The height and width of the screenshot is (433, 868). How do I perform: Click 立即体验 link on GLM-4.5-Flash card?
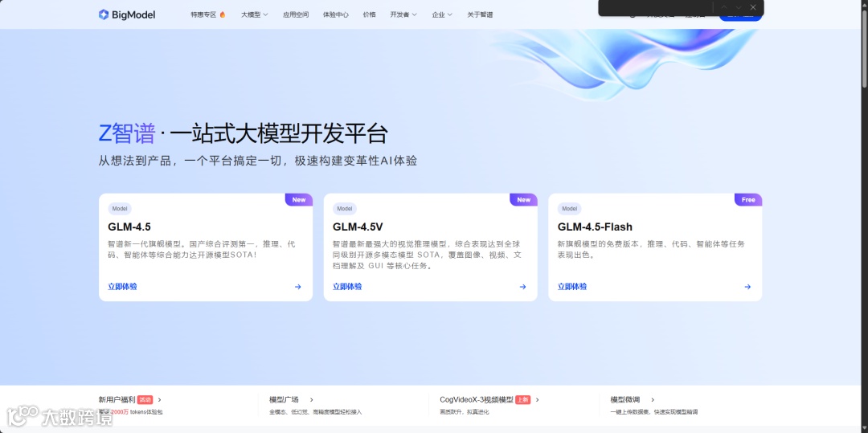pyautogui.click(x=572, y=287)
